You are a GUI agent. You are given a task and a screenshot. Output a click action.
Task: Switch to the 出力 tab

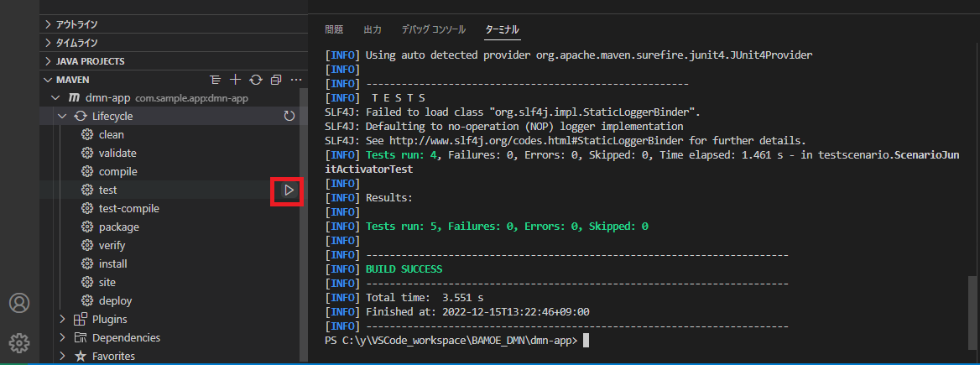tap(373, 29)
